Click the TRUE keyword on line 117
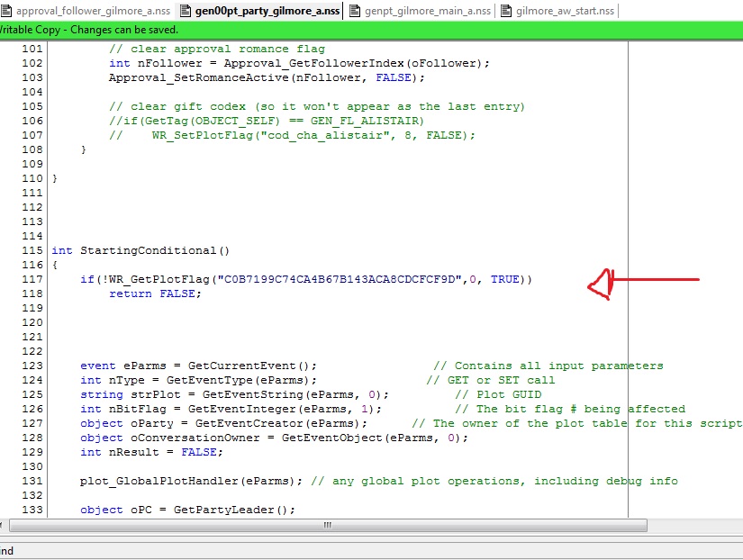743x560 pixels. tap(504, 279)
